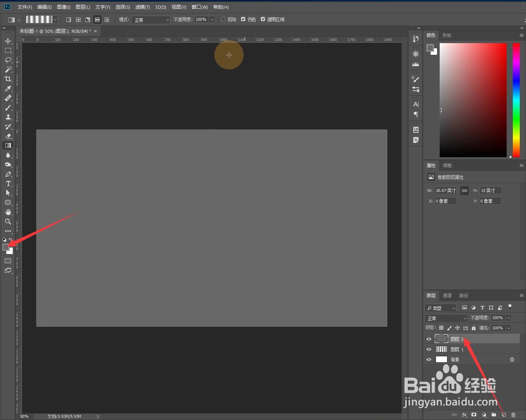The height and width of the screenshot is (420, 526).
Task: Select the Healing Brush tool
Action: pyautogui.click(x=8, y=98)
